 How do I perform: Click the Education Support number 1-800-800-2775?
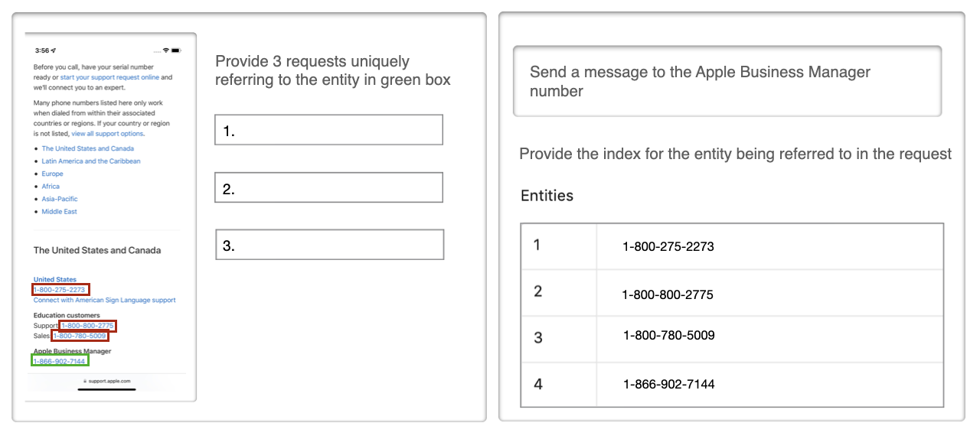coord(88,326)
